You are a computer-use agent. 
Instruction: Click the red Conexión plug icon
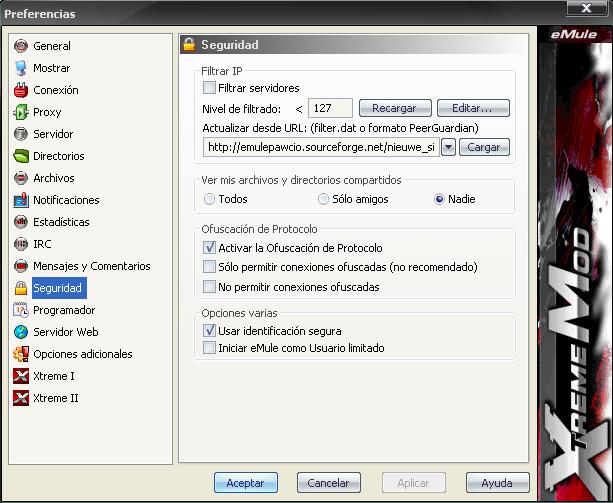click(21, 90)
